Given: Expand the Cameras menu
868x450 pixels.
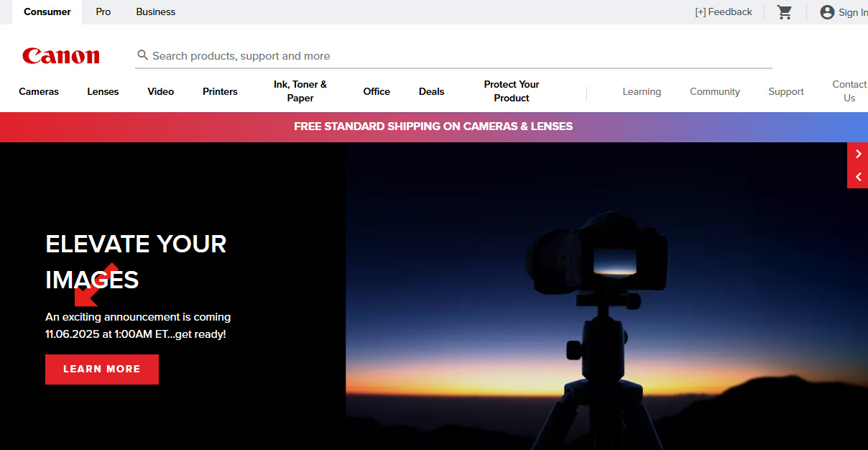Looking at the screenshot, I should [39, 92].
